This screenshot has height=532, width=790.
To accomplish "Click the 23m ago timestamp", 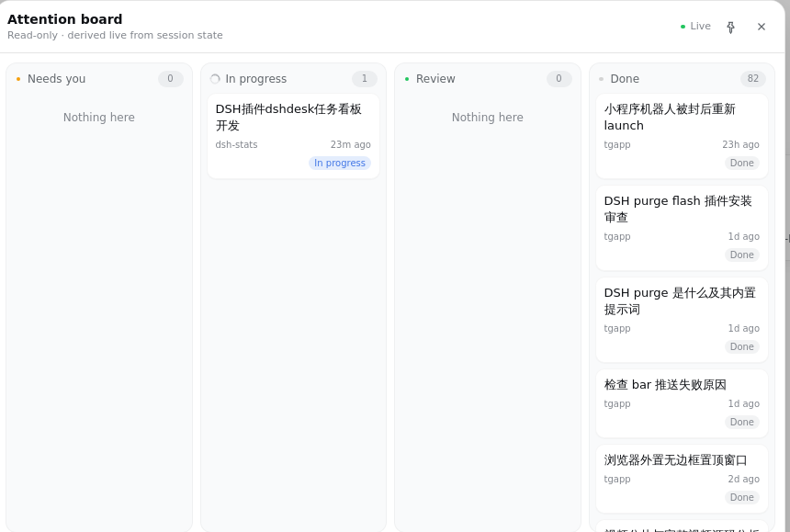I will pyautogui.click(x=351, y=144).
